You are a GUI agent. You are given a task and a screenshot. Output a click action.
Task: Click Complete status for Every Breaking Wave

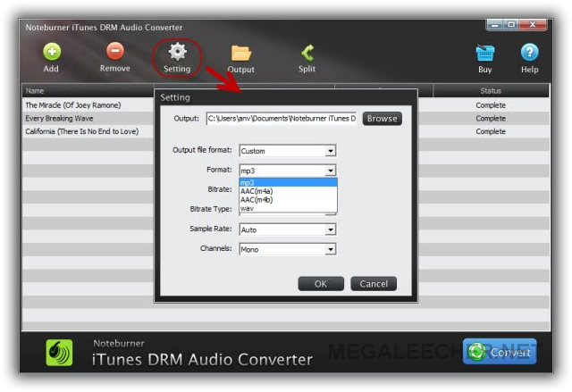pos(491,119)
